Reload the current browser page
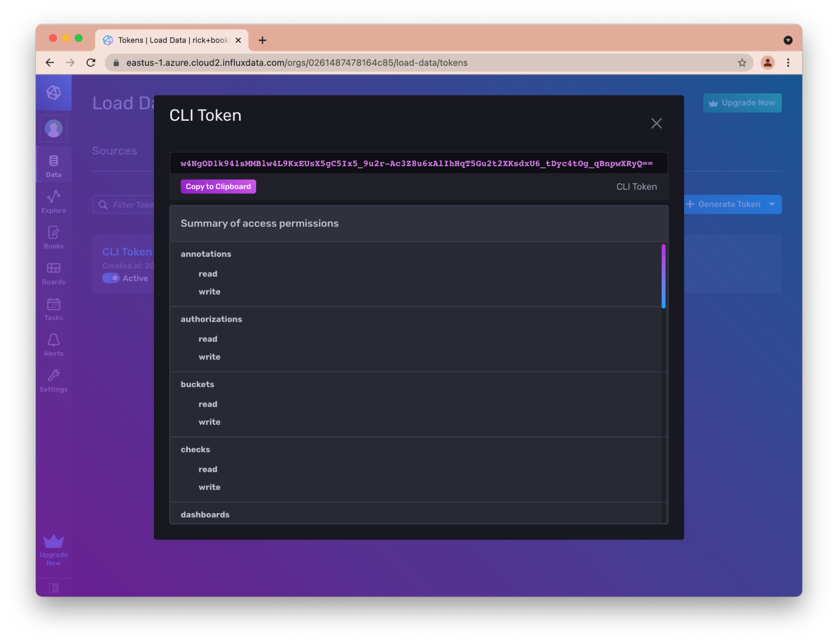This screenshot has height=644, width=838. point(91,63)
